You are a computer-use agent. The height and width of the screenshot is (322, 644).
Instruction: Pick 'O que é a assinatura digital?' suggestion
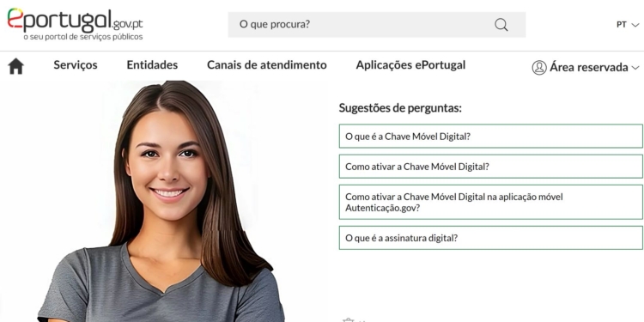click(491, 238)
